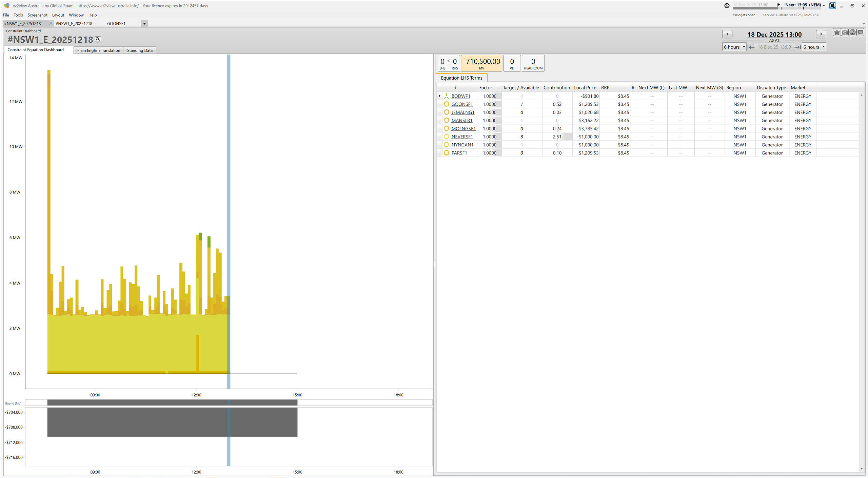
Task: Open the NEVERSF1 unit link
Action: [462, 137]
